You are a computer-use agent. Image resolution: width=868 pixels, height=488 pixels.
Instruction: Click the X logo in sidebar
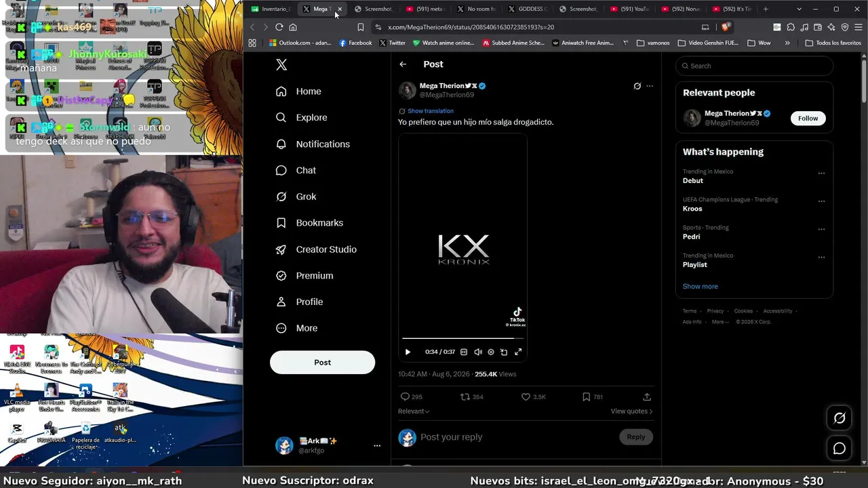(281, 64)
